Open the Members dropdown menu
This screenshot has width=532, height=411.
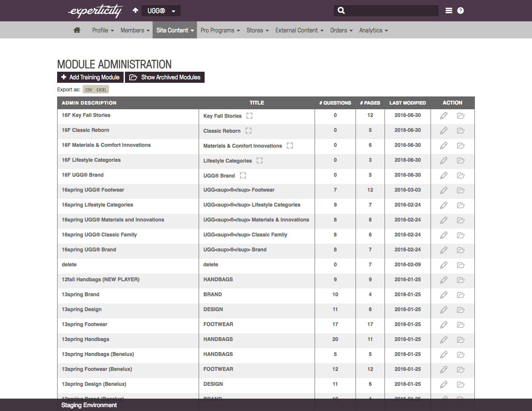[x=135, y=30]
